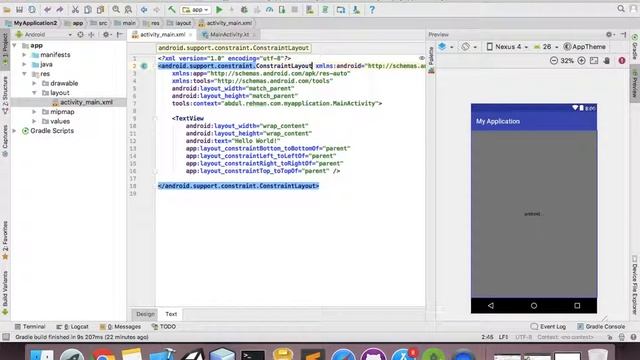
Task: Open the orientation dropdown in preview
Action: [x=469, y=47]
